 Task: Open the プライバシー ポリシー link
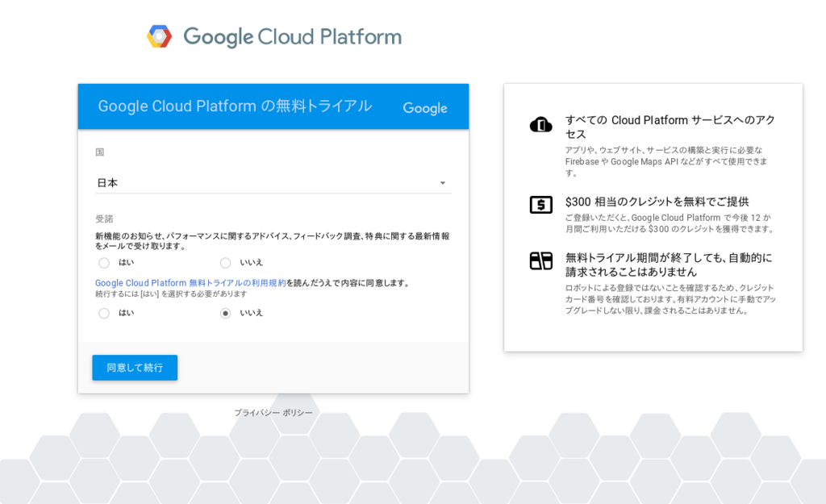point(273,413)
